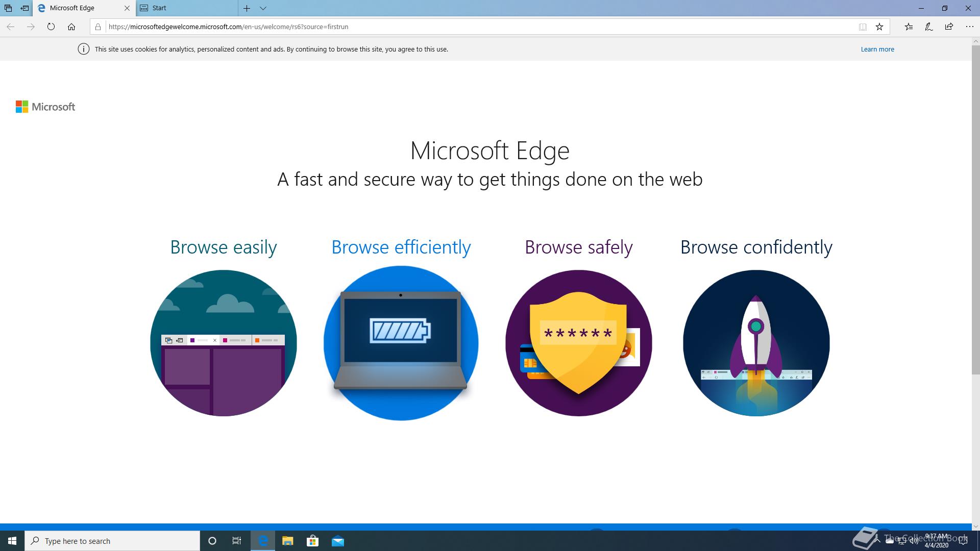Image resolution: width=980 pixels, height=551 pixels.
Task: Open a new tab
Action: pyautogui.click(x=247, y=8)
